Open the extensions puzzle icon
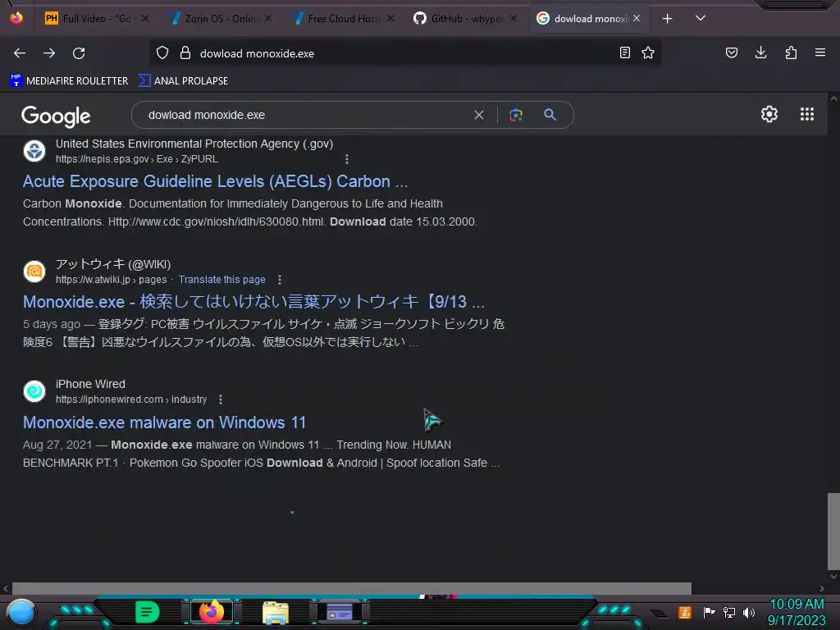Image resolution: width=840 pixels, height=630 pixels. [x=791, y=53]
